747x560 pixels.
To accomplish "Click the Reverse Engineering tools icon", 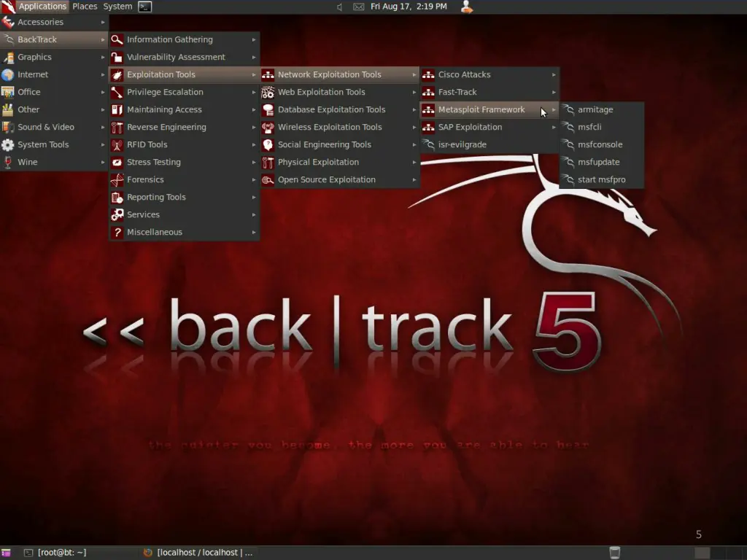I will [x=117, y=127].
